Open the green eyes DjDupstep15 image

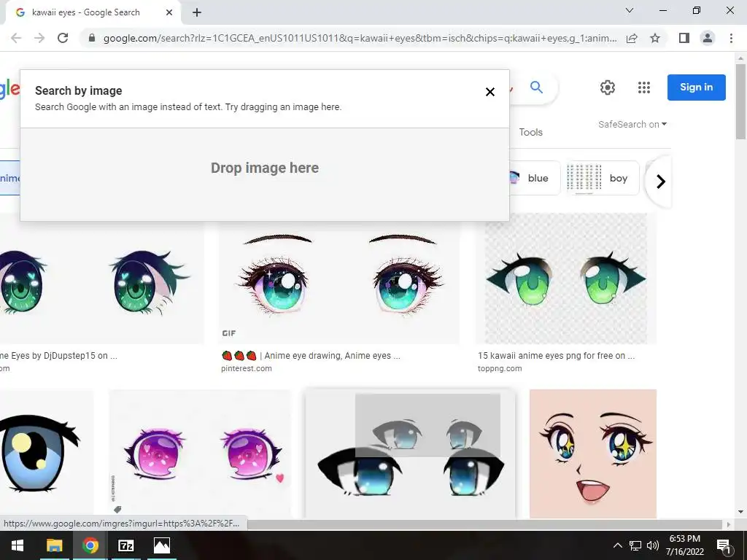(x=101, y=283)
